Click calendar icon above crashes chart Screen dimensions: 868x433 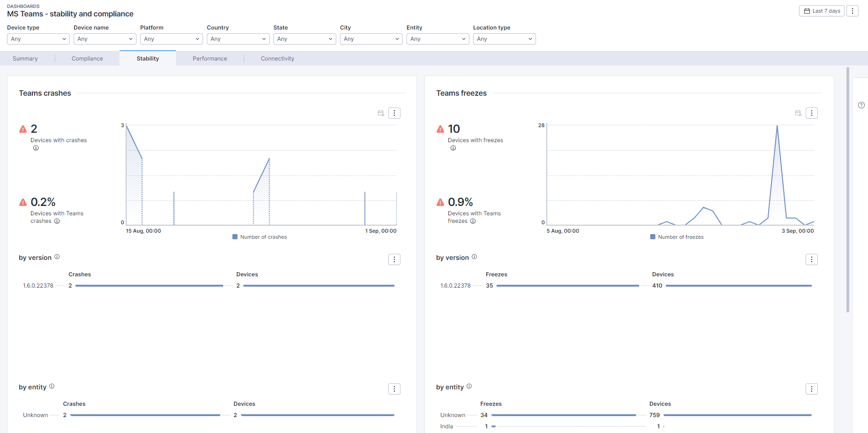coord(381,113)
